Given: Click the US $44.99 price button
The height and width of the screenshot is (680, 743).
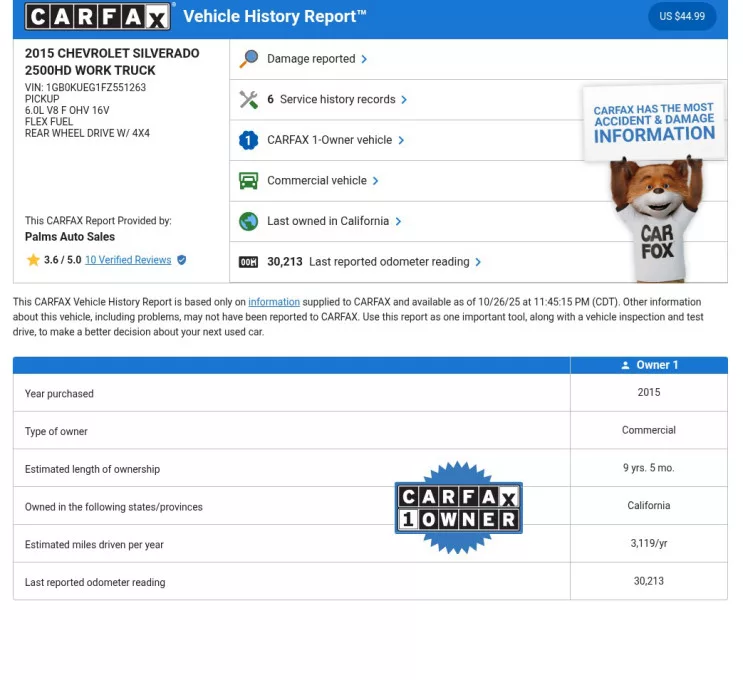Looking at the screenshot, I should (x=682, y=17).
